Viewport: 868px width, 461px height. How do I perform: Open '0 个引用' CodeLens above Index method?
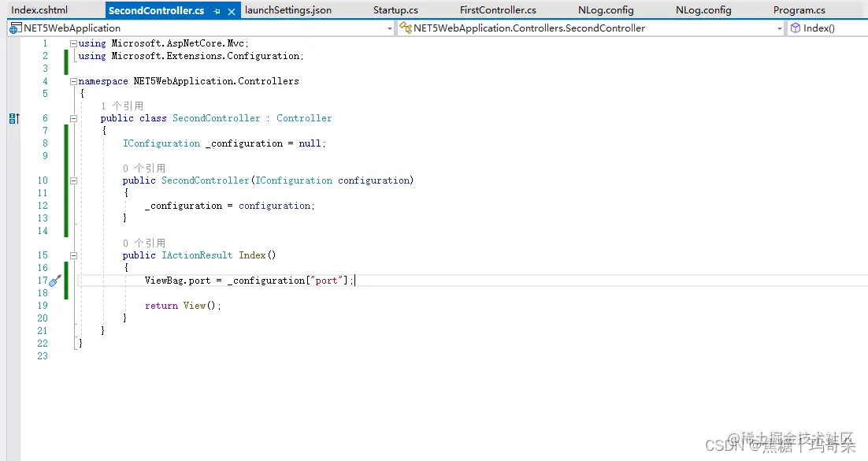point(144,243)
